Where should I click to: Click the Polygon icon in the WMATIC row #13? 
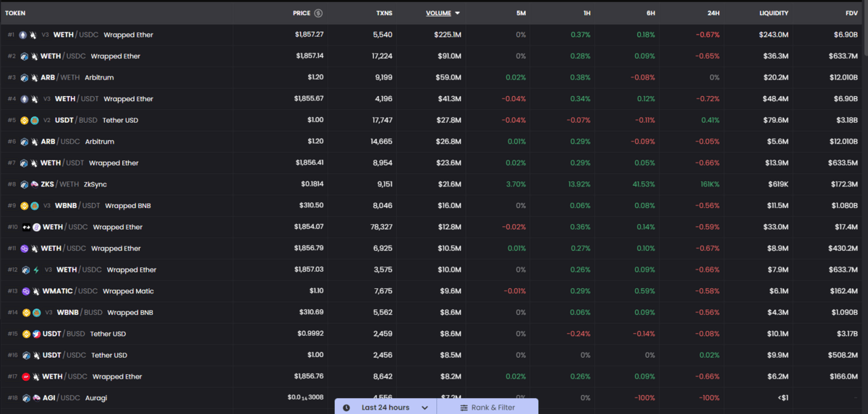tap(25, 291)
